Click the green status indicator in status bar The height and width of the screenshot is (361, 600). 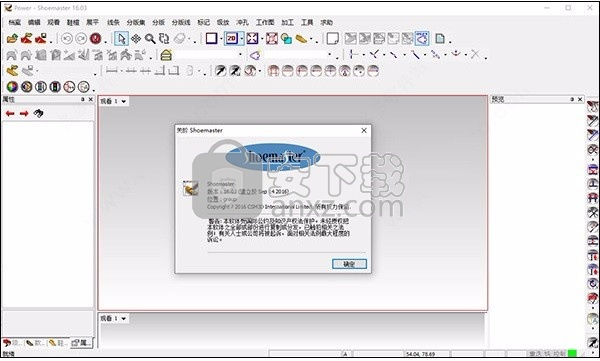tap(572, 353)
